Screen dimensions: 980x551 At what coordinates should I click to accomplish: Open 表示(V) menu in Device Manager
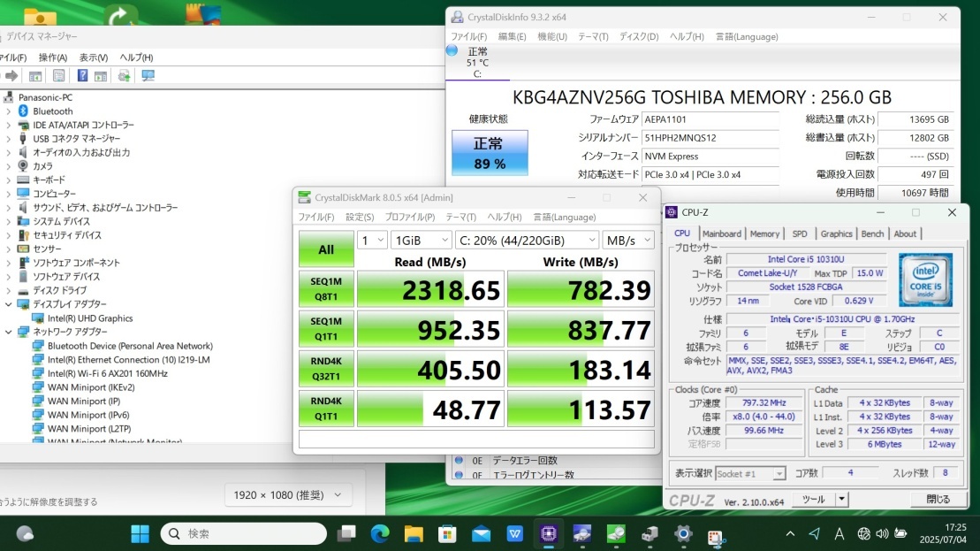93,57
